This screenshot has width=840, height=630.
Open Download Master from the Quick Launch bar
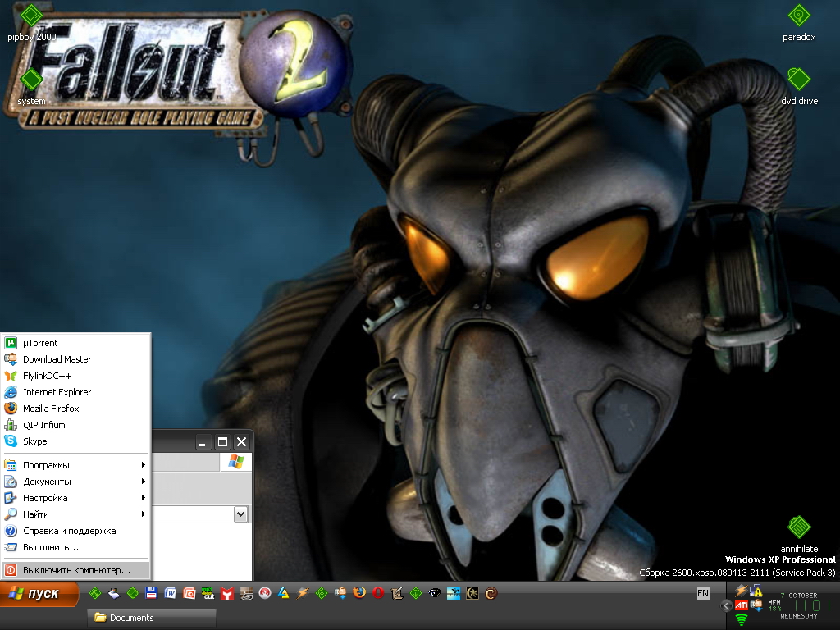pyautogui.click(x=340, y=593)
